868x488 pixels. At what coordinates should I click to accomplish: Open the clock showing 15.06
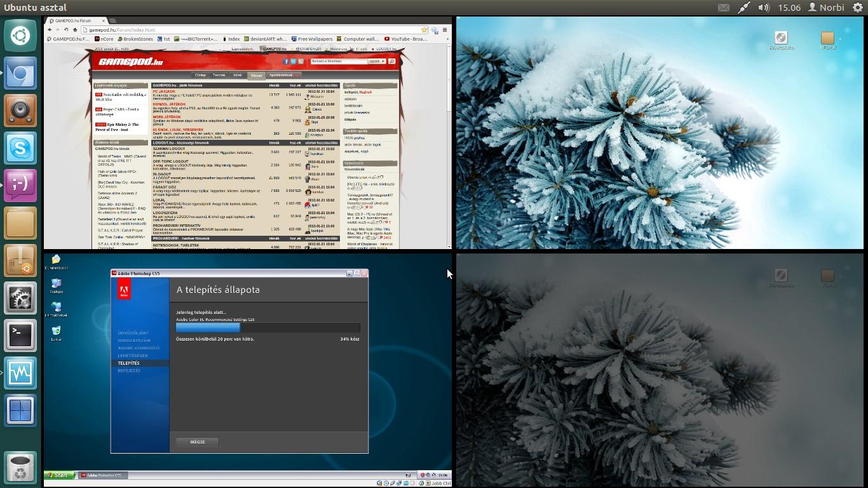coord(789,8)
